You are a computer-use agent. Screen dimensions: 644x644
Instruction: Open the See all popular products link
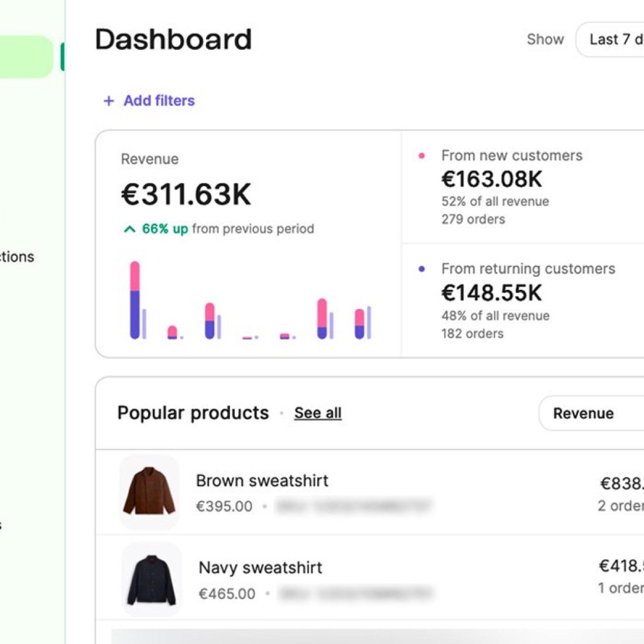pos(317,413)
